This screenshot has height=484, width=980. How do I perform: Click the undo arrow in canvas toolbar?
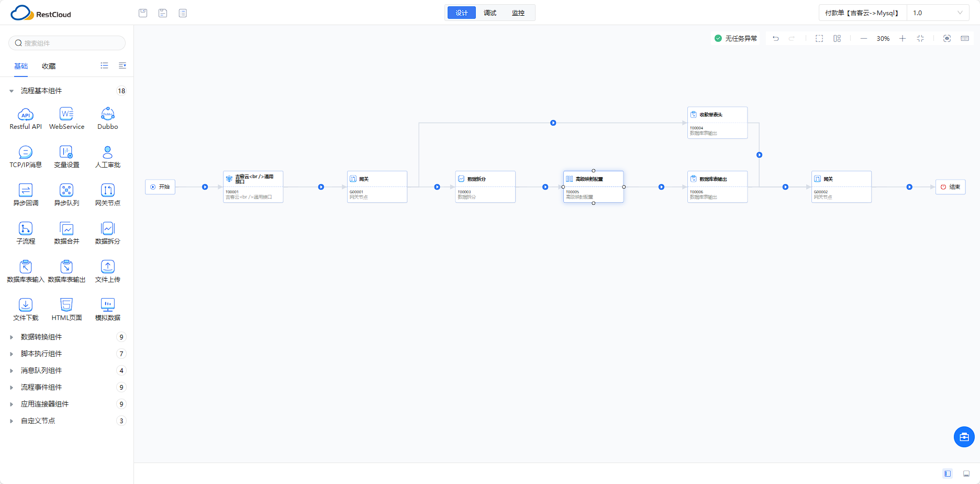pos(776,38)
